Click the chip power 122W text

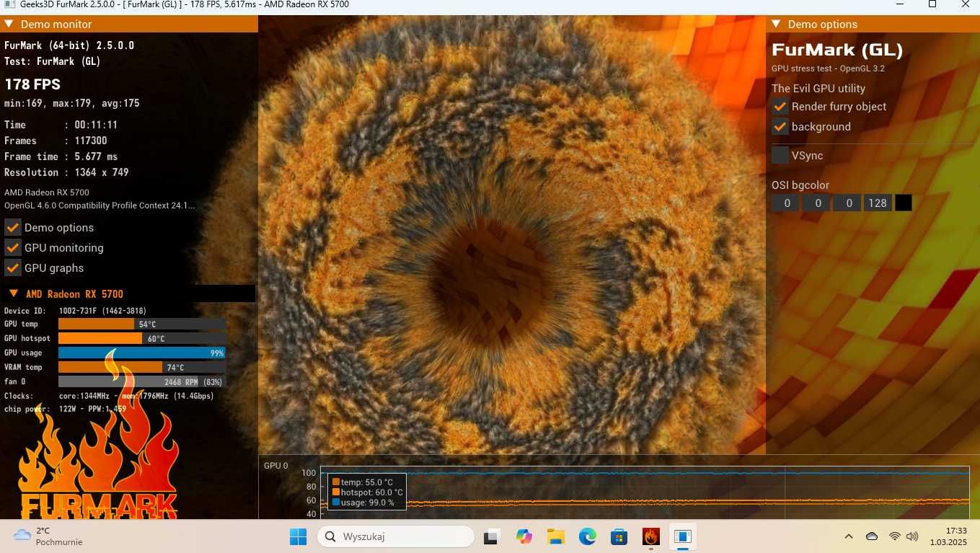(68, 409)
